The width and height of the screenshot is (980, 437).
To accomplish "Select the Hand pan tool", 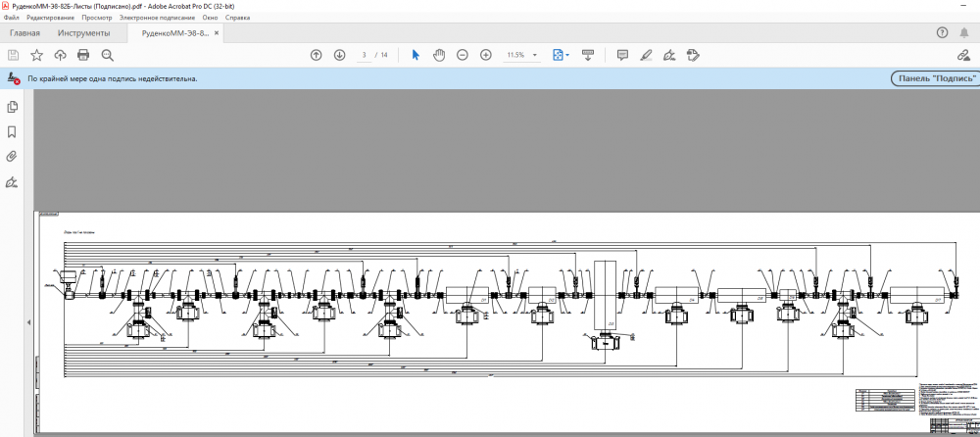I will 439,55.
